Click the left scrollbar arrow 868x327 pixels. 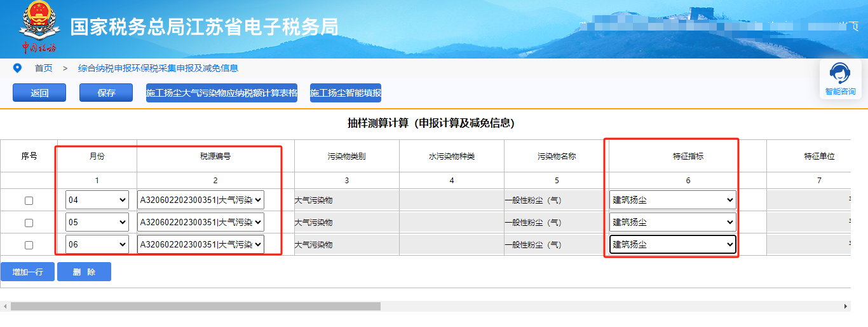click(x=4, y=306)
